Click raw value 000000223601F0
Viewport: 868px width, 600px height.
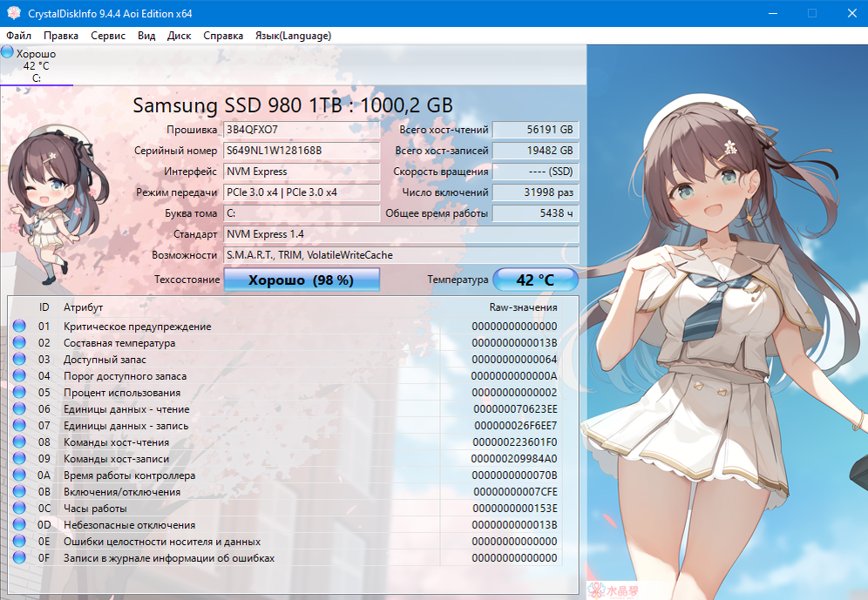(515, 442)
